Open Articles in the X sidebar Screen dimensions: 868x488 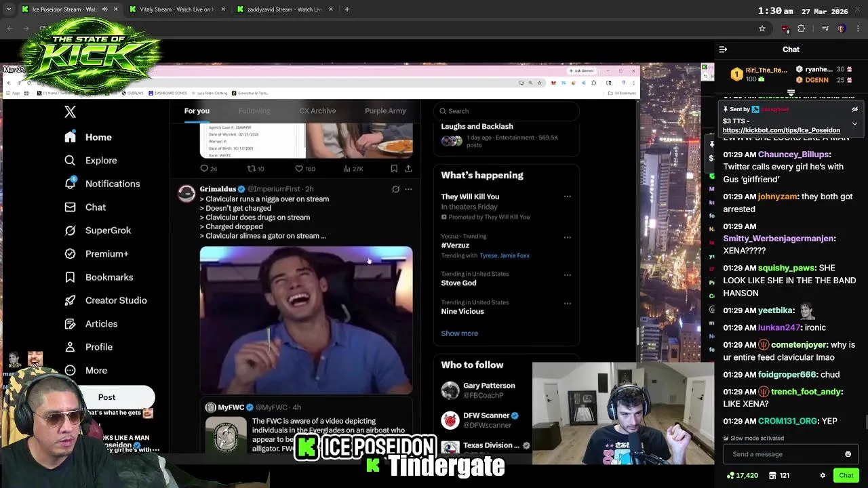pyautogui.click(x=91, y=324)
